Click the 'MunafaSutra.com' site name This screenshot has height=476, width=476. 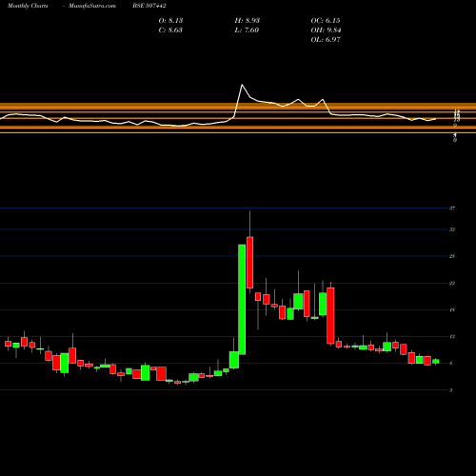[x=92, y=6]
